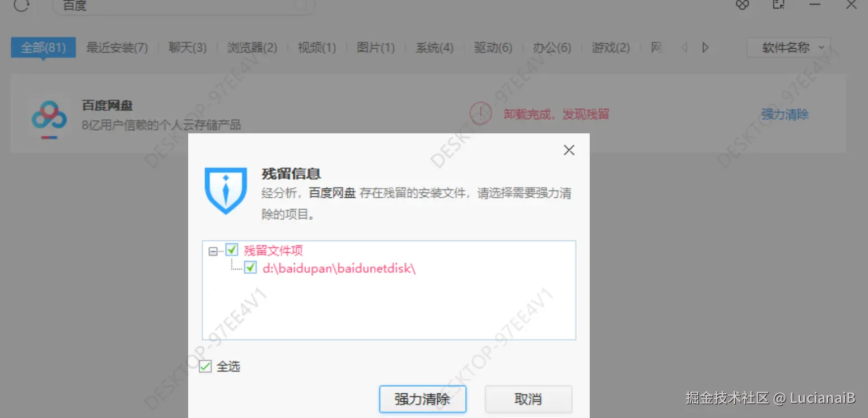Click the 取消 button to cancel cleanup
This screenshot has width=868, height=418.
tap(527, 399)
